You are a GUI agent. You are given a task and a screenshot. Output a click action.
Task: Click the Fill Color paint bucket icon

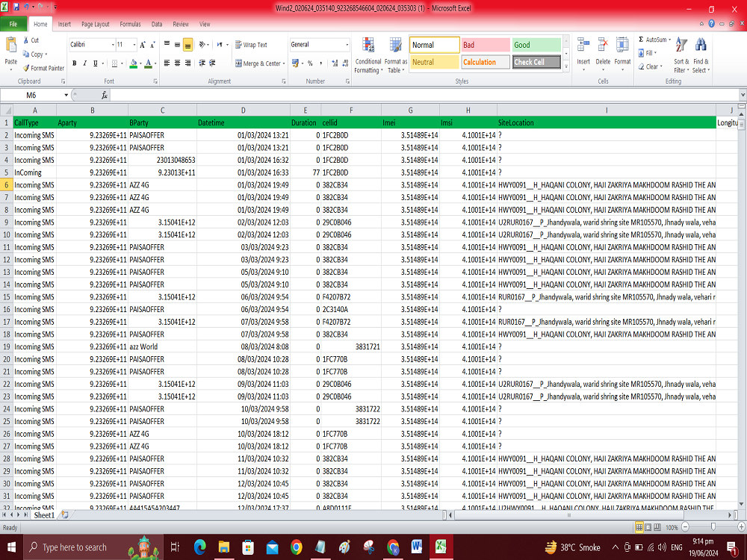click(x=132, y=63)
